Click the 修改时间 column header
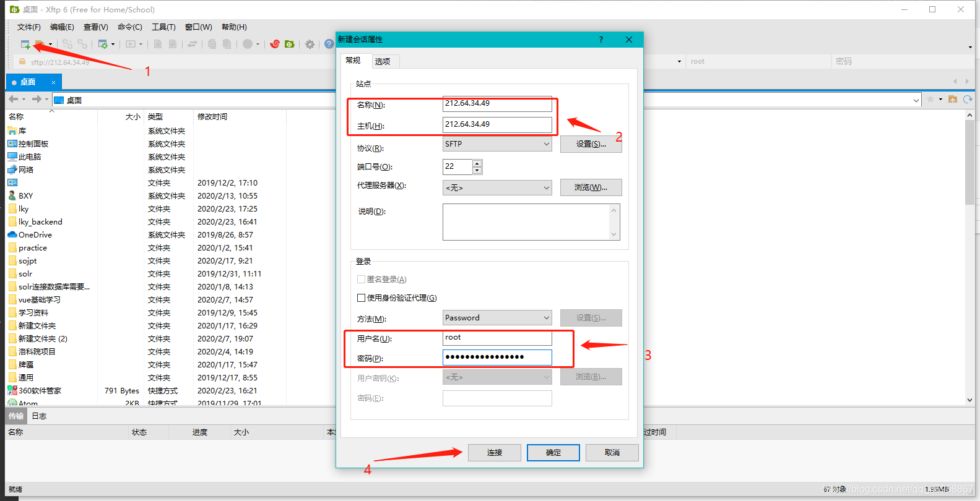The image size is (980, 501). point(212,116)
